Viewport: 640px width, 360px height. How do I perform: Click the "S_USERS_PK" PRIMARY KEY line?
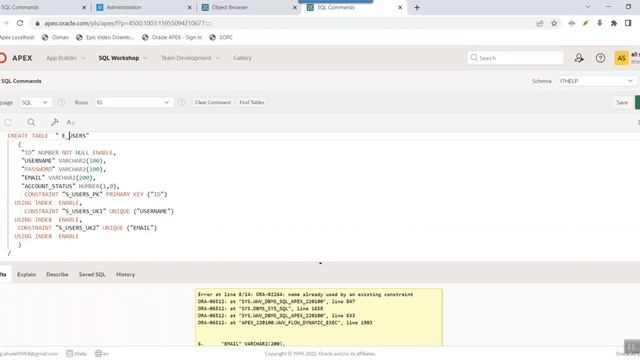96,194
